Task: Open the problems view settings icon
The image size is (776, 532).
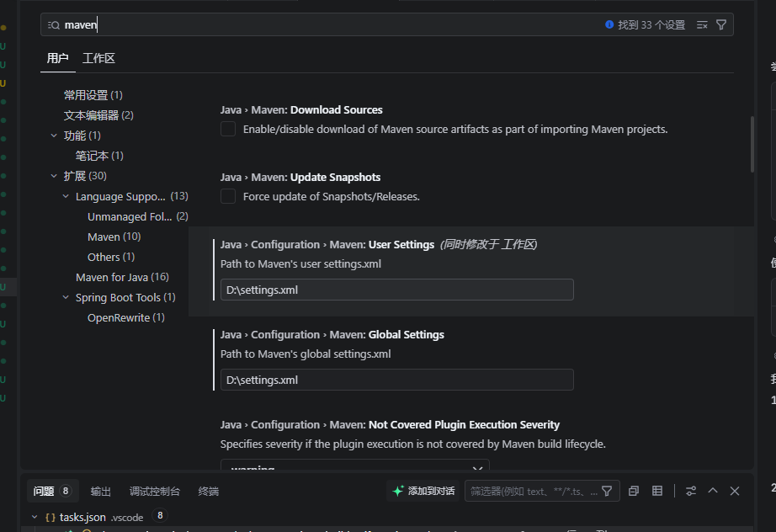Action: (688, 491)
